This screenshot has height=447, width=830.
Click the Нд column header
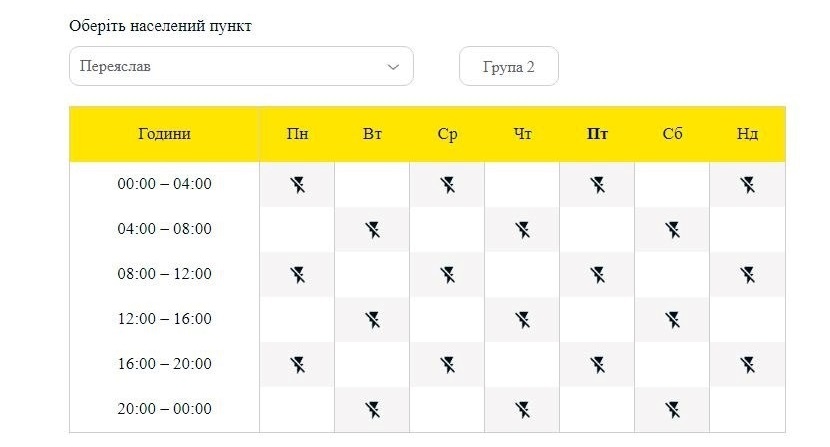(x=747, y=134)
